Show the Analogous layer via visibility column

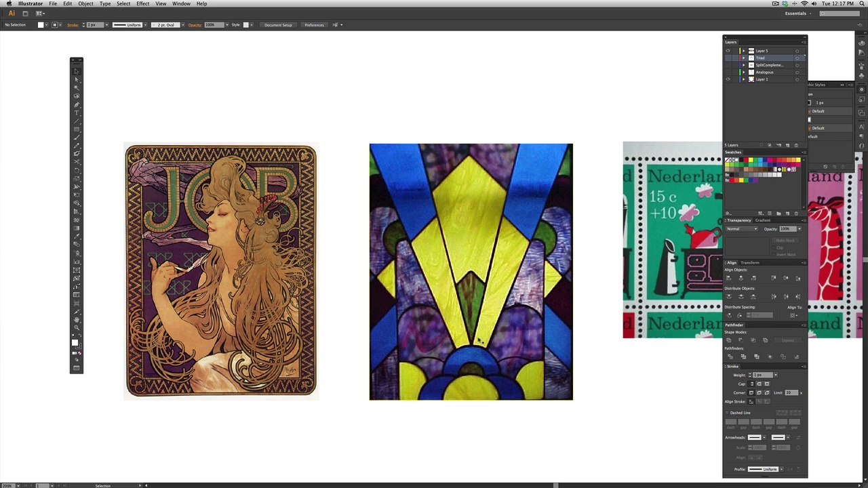728,73
